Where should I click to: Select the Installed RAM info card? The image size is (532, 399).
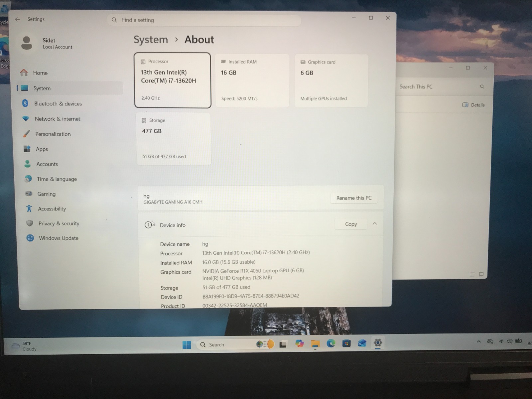pyautogui.click(x=252, y=81)
